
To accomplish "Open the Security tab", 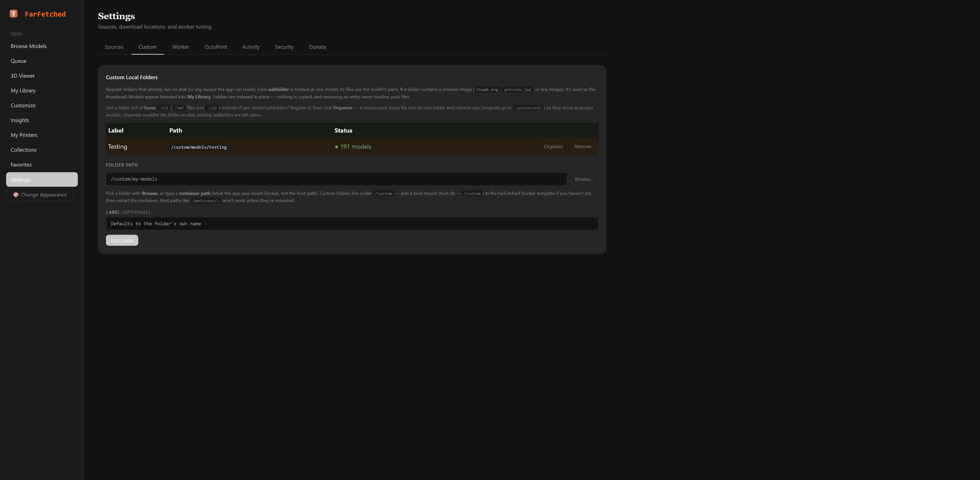I will (x=284, y=47).
